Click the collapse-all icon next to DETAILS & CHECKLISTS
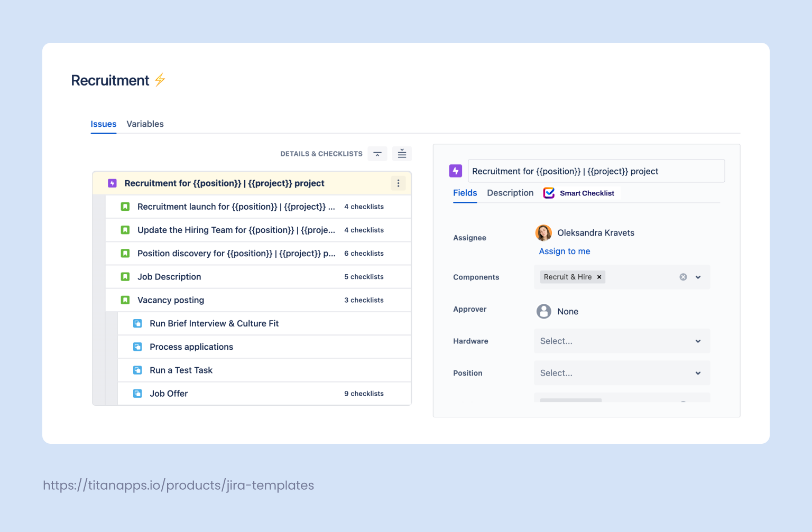Screen dimensions: 812x532 377,153
